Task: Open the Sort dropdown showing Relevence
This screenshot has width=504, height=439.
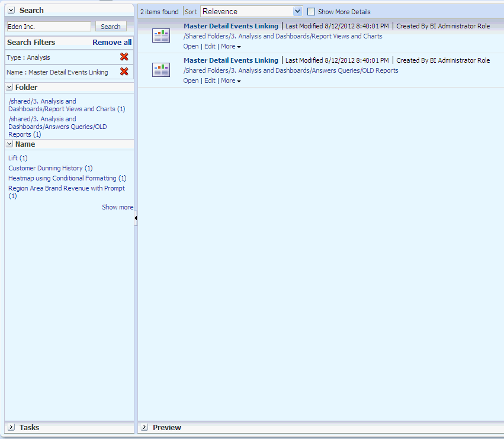Action: pyautogui.click(x=251, y=11)
